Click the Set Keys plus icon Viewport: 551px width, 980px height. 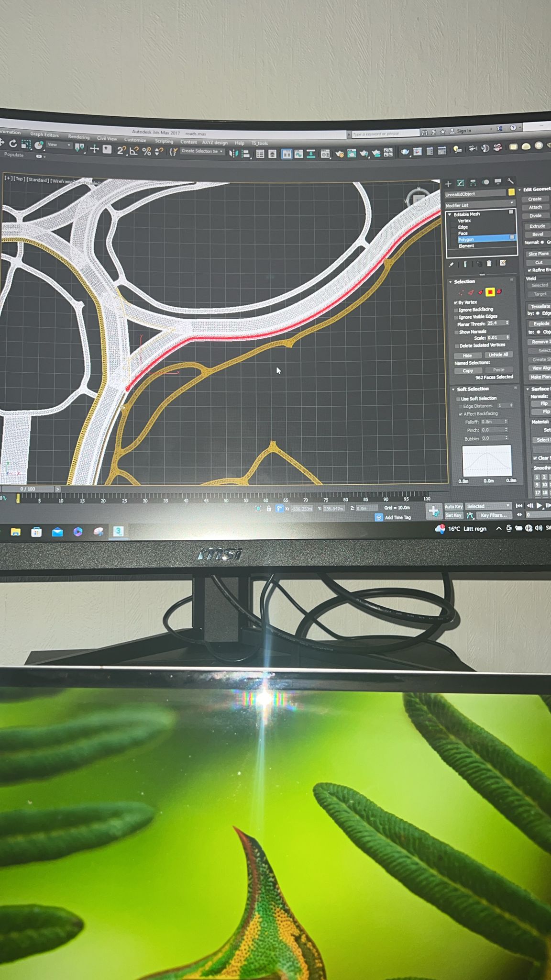click(434, 511)
